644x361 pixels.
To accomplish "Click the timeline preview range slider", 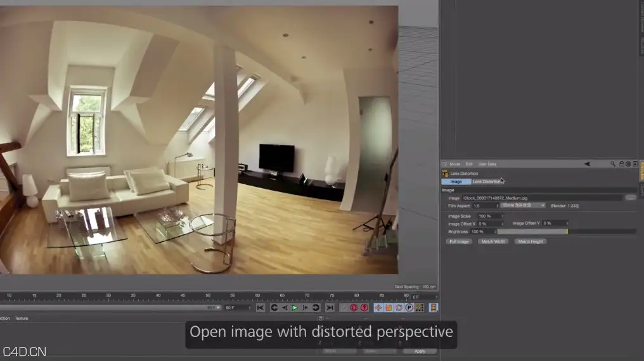I will click(x=110, y=308).
